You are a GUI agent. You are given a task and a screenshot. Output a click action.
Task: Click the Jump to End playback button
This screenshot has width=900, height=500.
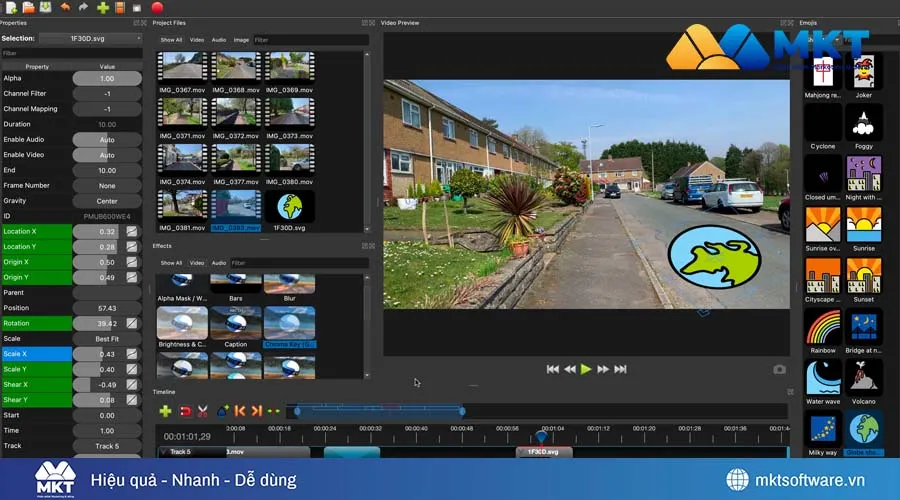(620, 369)
